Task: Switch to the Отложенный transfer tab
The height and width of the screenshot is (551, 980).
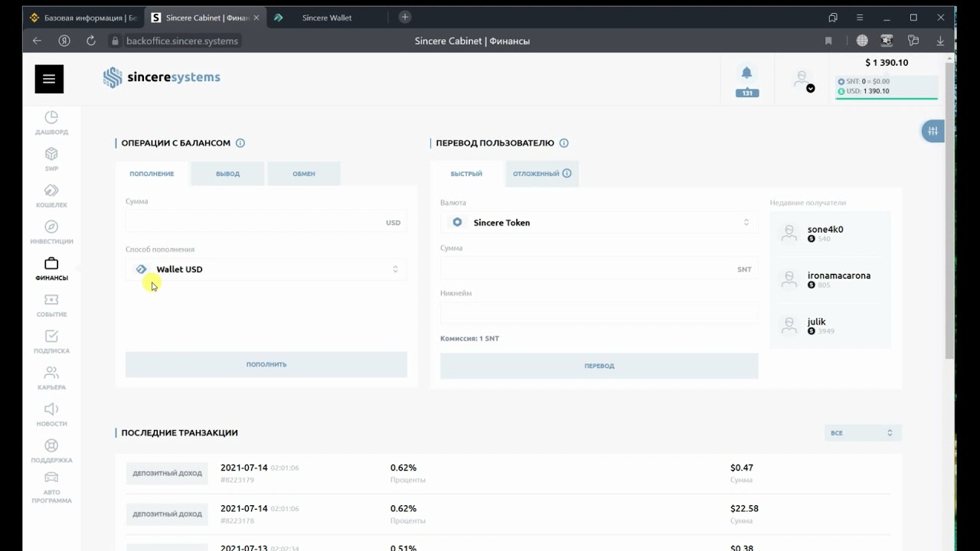Action: [x=542, y=174]
